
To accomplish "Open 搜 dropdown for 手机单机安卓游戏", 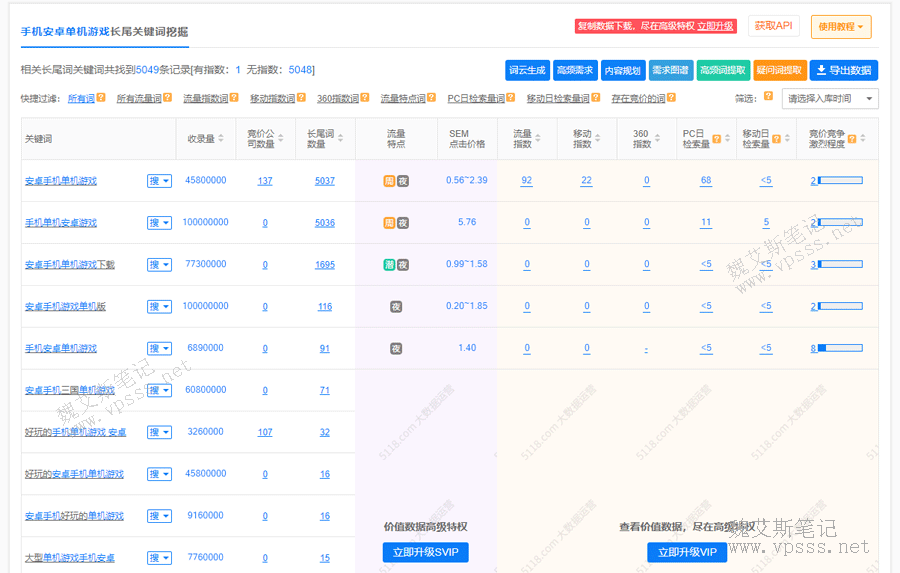I will [x=160, y=223].
